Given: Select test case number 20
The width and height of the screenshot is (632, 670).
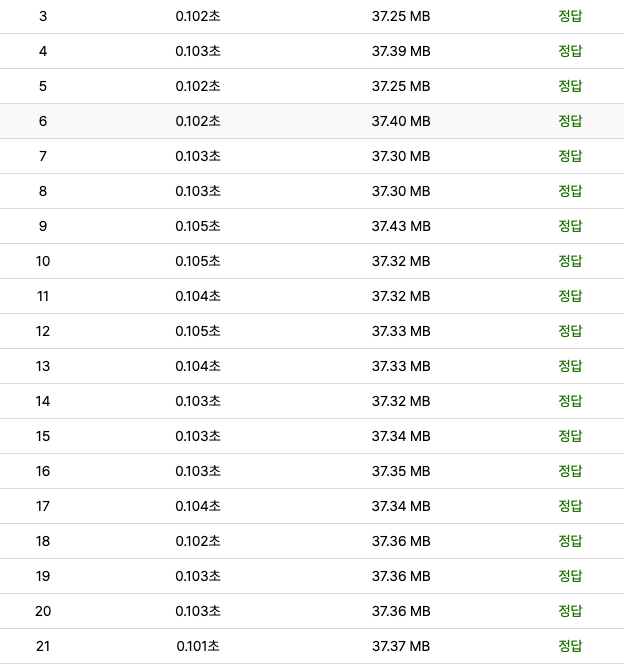Looking at the screenshot, I should (43, 611).
